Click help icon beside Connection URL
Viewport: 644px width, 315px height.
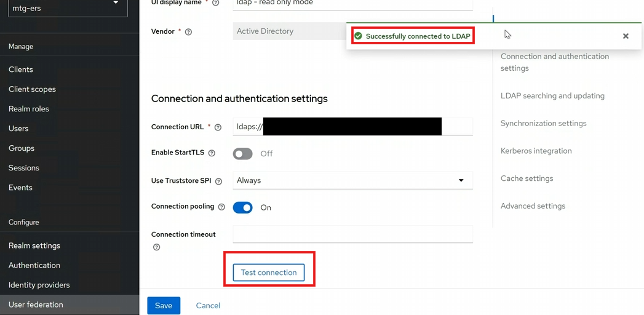tap(218, 127)
